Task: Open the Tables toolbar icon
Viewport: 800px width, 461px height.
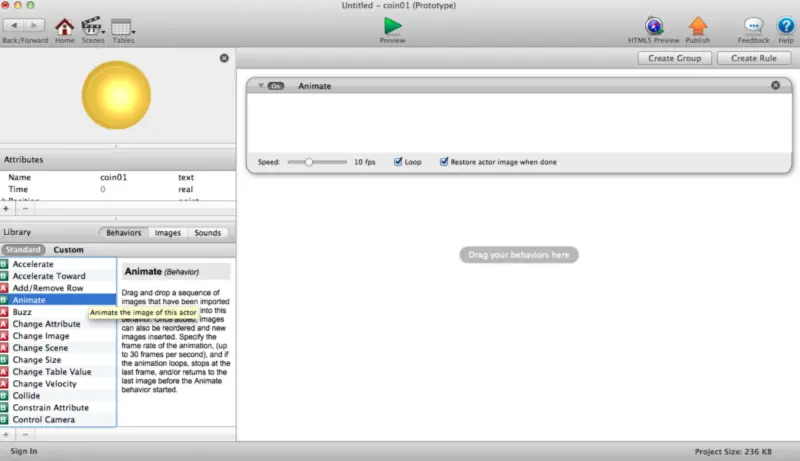Action: pos(122,27)
